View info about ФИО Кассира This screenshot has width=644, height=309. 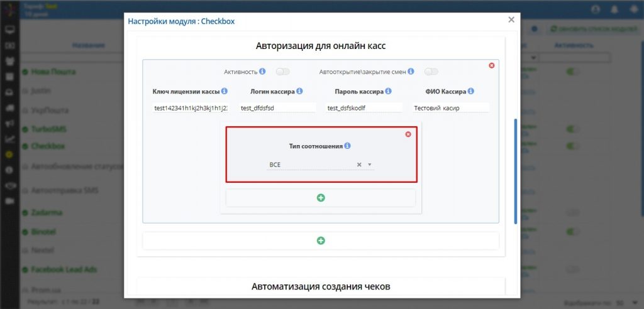[x=470, y=91]
